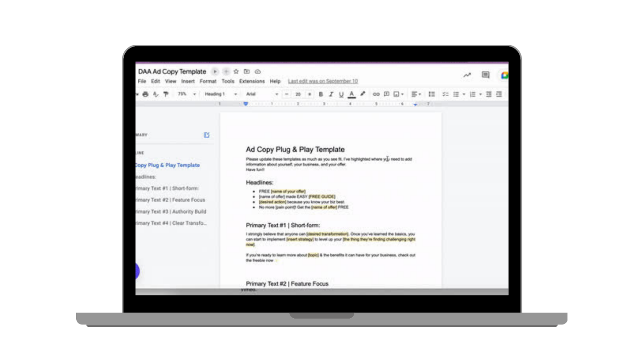Screen dimensions: 644x363
Task: Decrease font size minus button
Action: (287, 94)
